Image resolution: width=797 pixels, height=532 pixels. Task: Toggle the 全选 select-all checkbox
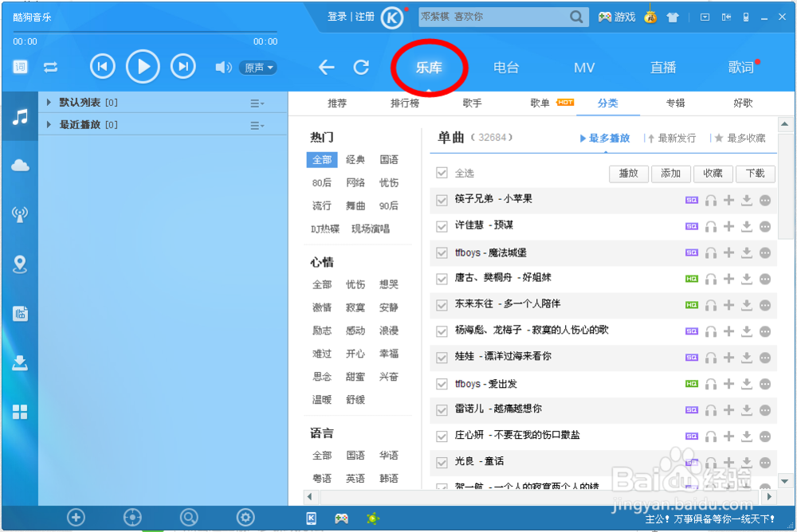coord(442,174)
